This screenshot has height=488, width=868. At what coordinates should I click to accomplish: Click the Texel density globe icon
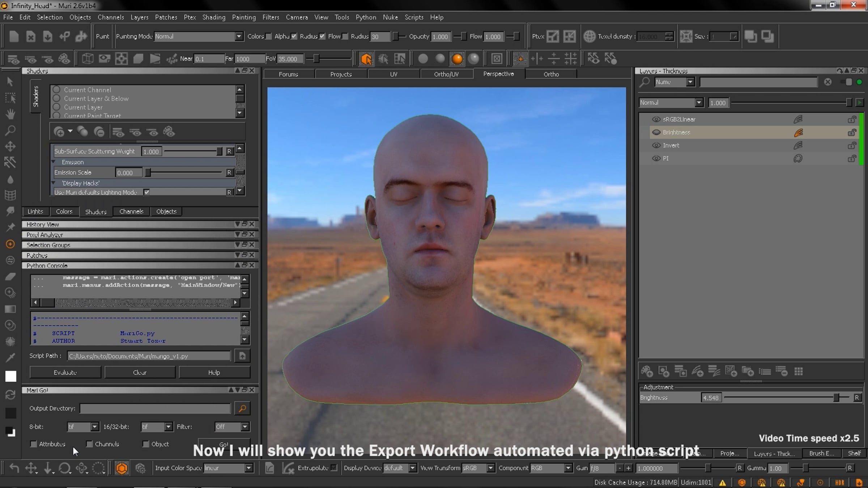click(590, 37)
